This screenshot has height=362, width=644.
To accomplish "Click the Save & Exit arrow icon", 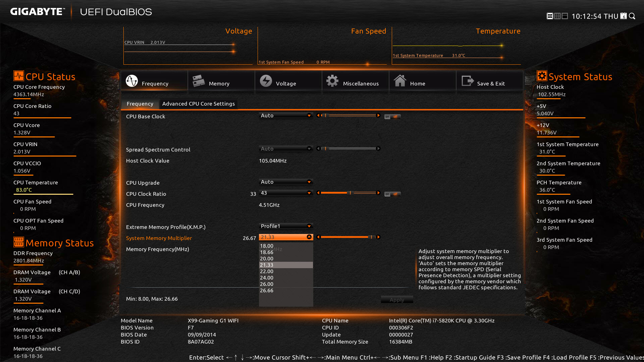I will [468, 81].
